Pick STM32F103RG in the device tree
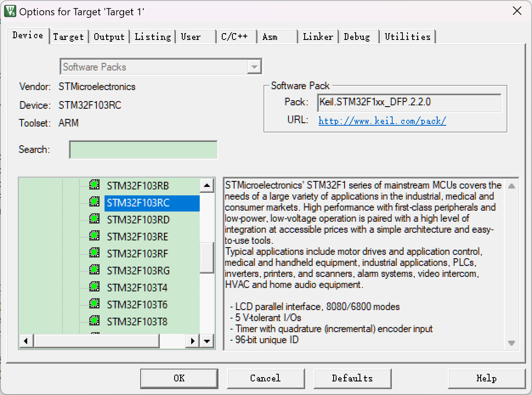The width and height of the screenshot is (532, 395). [138, 271]
